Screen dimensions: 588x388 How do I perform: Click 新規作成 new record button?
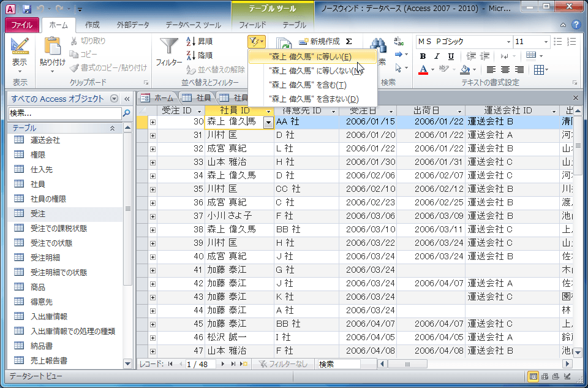pos(320,41)
